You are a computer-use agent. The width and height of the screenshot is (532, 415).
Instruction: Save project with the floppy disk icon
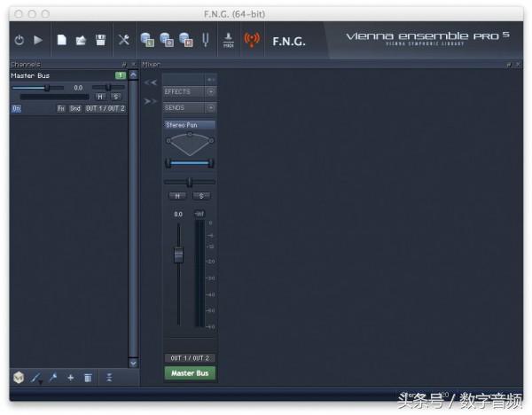[100, 40]
